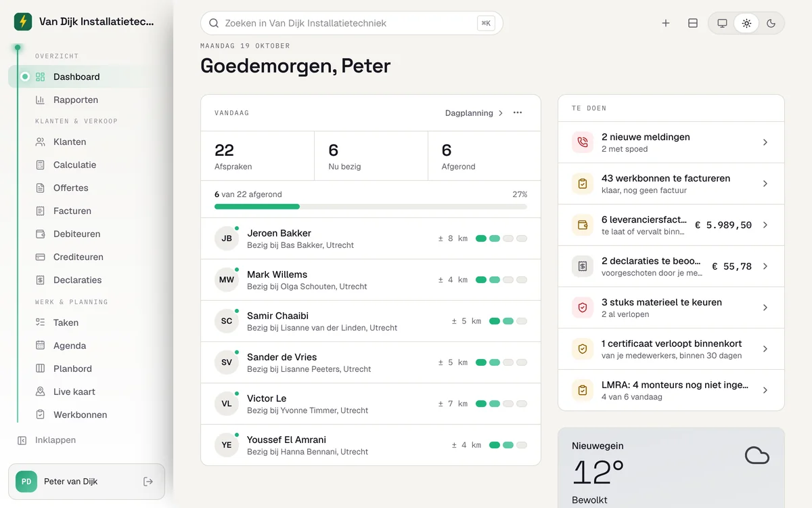
Task: Expand the LMRA monteurs chevron
Action: (765, 390)
